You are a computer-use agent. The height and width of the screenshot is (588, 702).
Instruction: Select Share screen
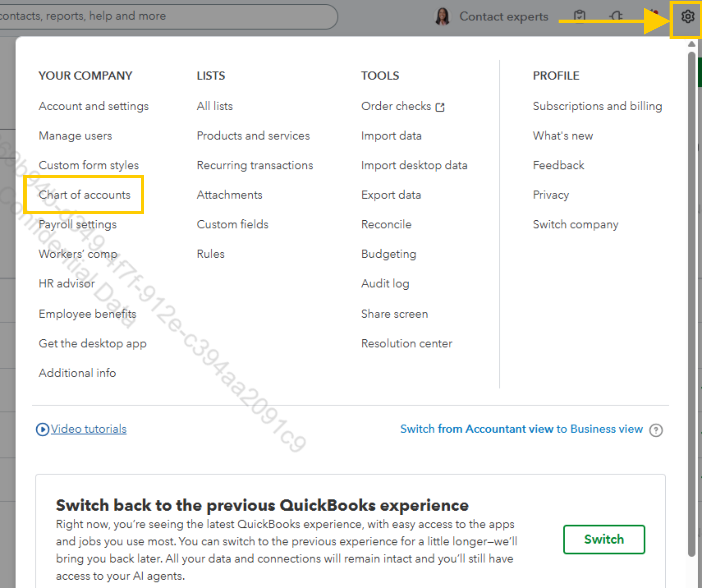394,314
